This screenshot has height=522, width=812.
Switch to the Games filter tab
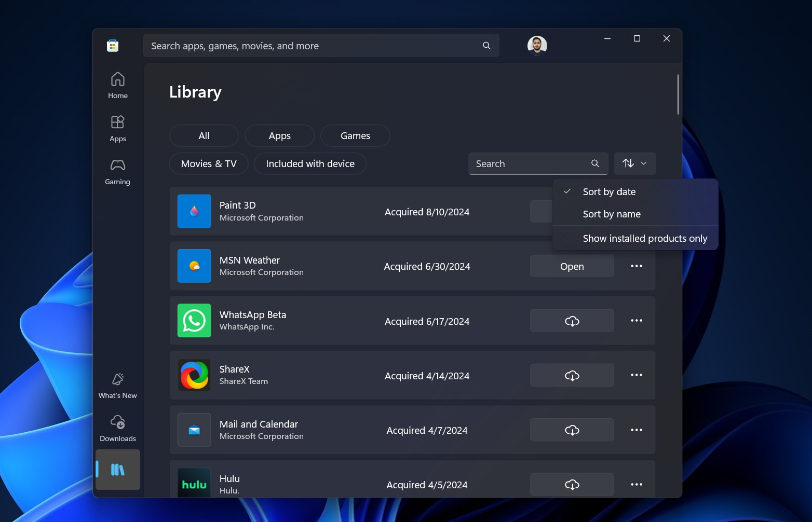coord(355,135)
